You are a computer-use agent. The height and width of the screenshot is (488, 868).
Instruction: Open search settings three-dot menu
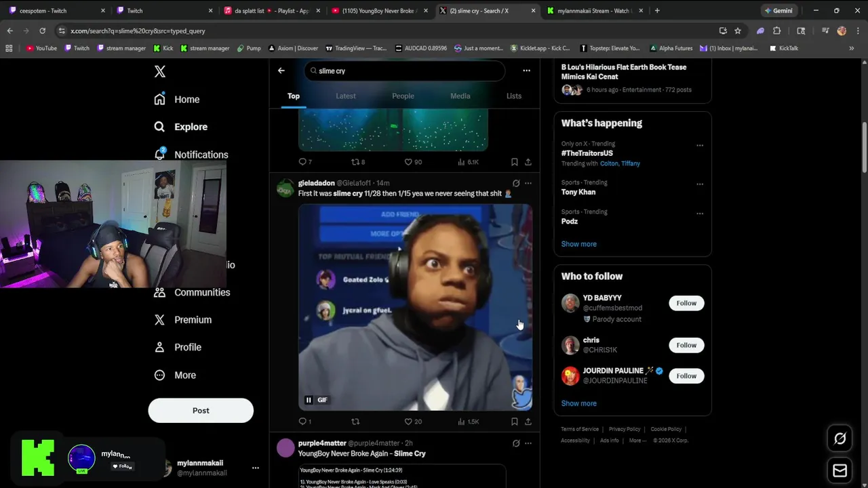pyautogui.click(x=526, y=70)
